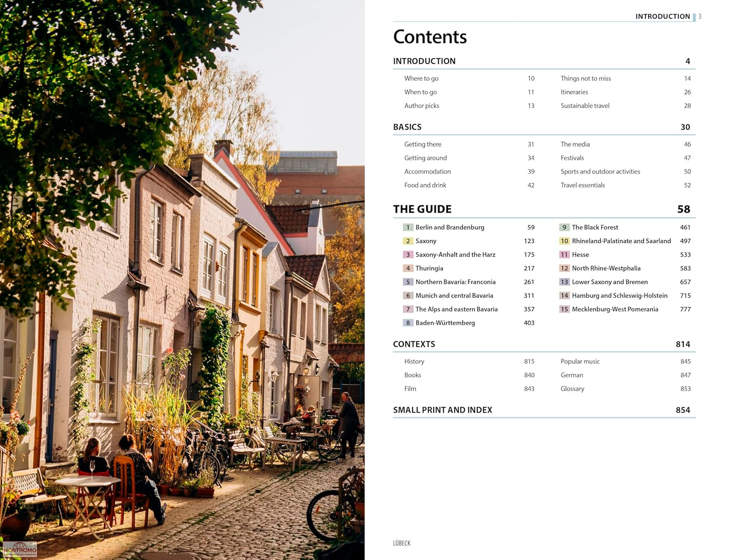Open 'Berlin and Brandenburg' chapter
The width and height of the screenshot is (730, 560).
coord(450,227)
